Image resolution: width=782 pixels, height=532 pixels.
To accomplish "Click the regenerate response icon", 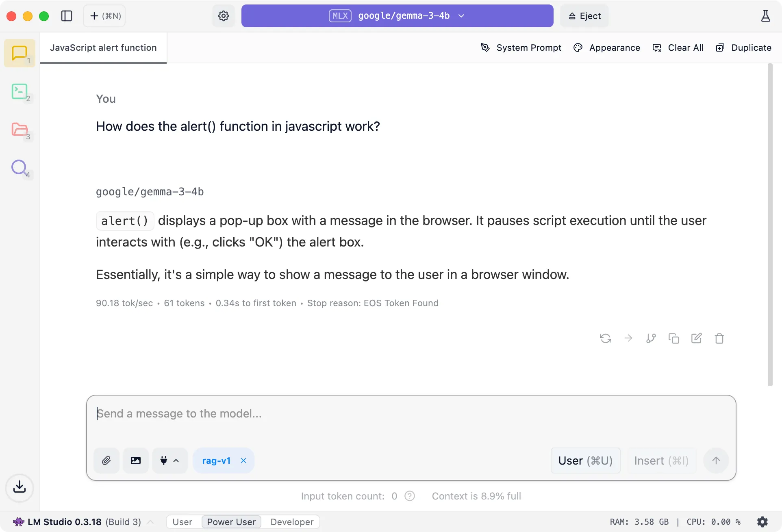I will click(606, 338).
